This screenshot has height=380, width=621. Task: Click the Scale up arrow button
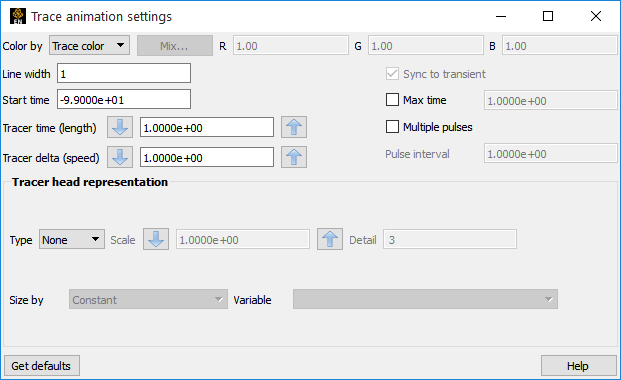coord(330,239)
